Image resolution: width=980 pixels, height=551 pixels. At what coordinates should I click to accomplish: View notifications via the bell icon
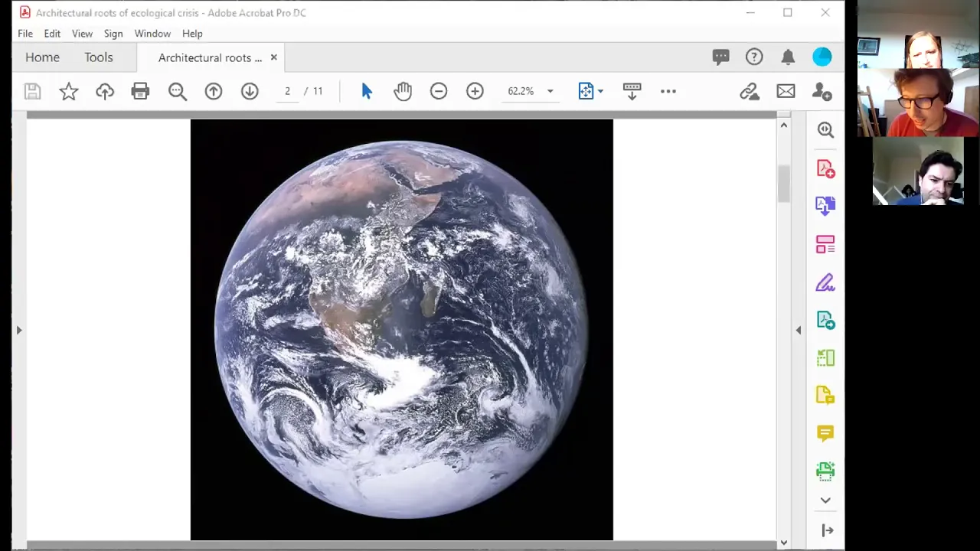(788, 57)
